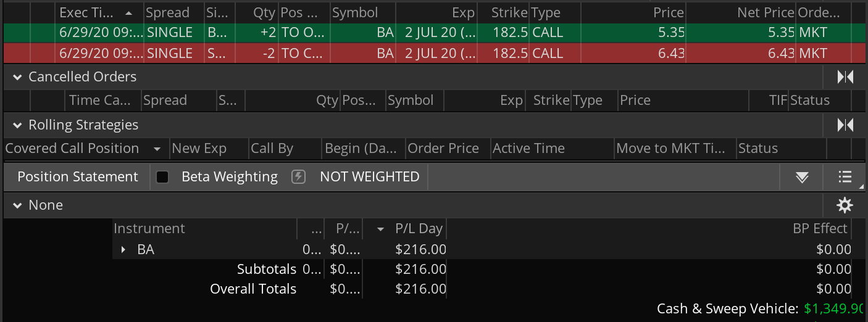868x322 pixels.
Task: Click the double-chevron collapse icon
Action: [x=802, y=178]
